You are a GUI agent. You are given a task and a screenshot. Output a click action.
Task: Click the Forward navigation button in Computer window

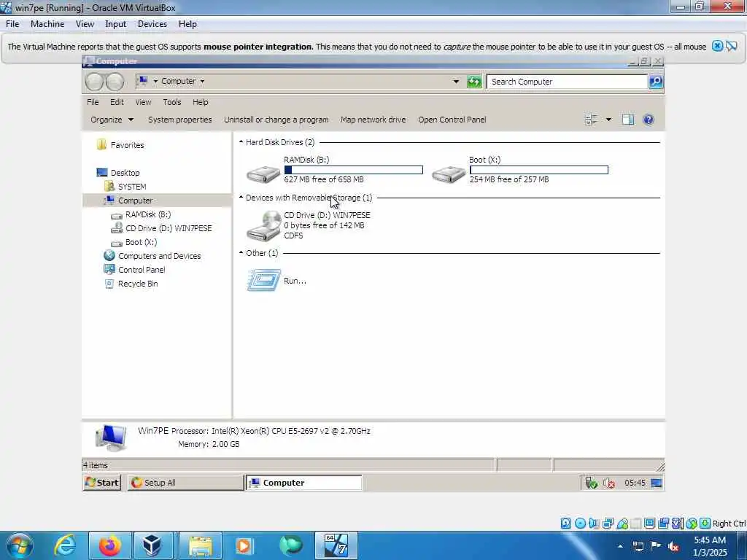(115, 82)
